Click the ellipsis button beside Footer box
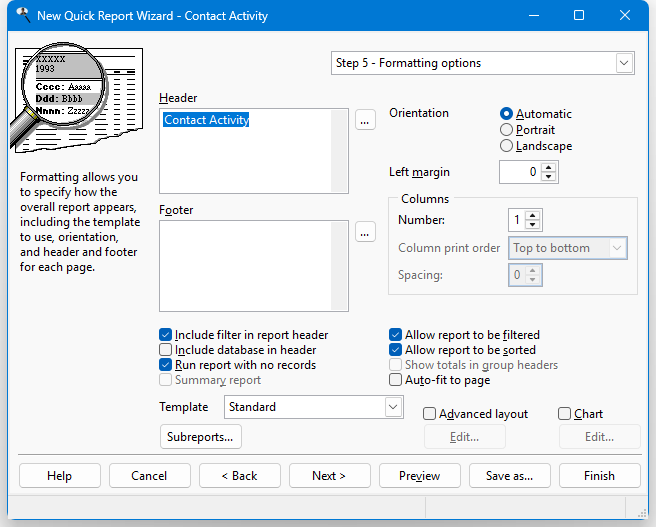Viewport: 656px width, 527px height. tap(365, 233)
